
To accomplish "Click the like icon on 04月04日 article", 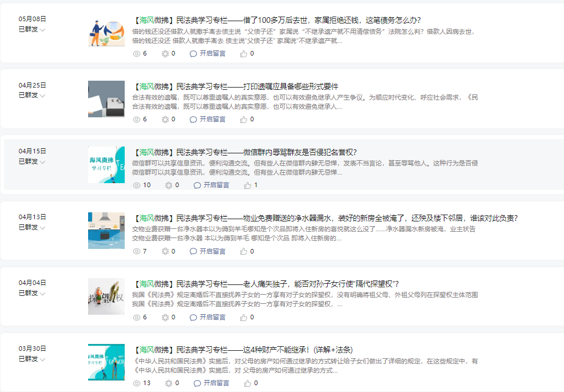I will pos(244,317).
